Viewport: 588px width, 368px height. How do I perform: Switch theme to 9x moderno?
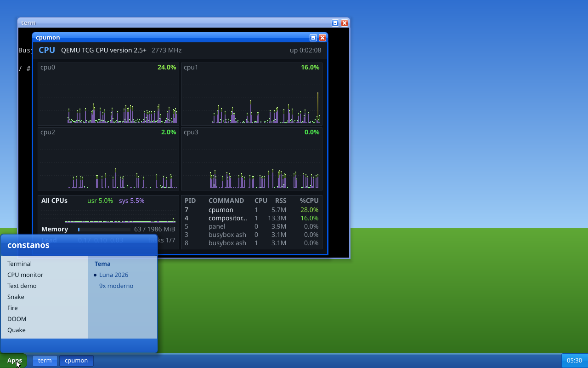116,286
